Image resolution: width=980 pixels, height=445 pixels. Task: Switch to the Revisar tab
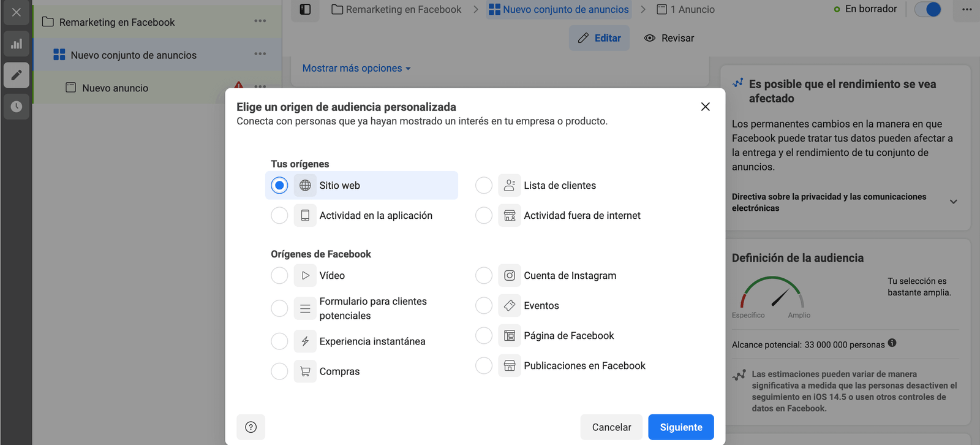point(669,38)
